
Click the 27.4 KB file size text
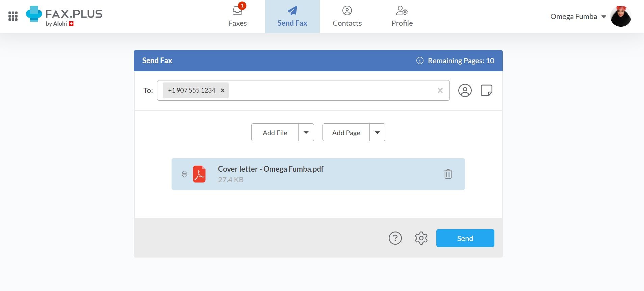pos(231,180)
